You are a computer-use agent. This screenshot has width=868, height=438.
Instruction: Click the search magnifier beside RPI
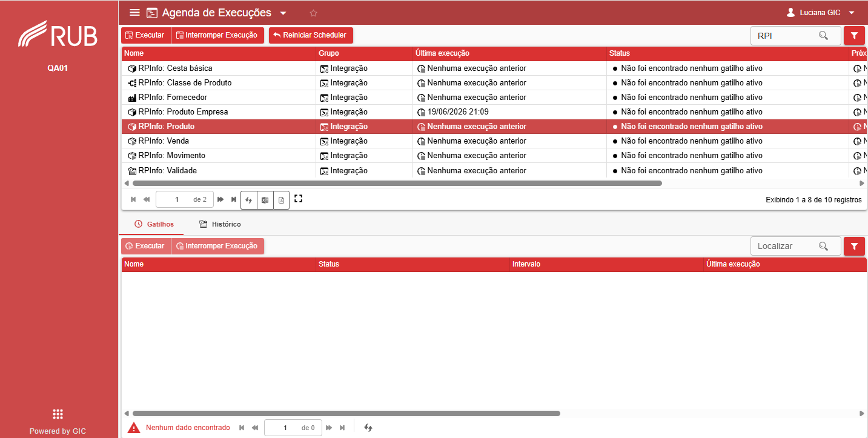tap(823, 36)
